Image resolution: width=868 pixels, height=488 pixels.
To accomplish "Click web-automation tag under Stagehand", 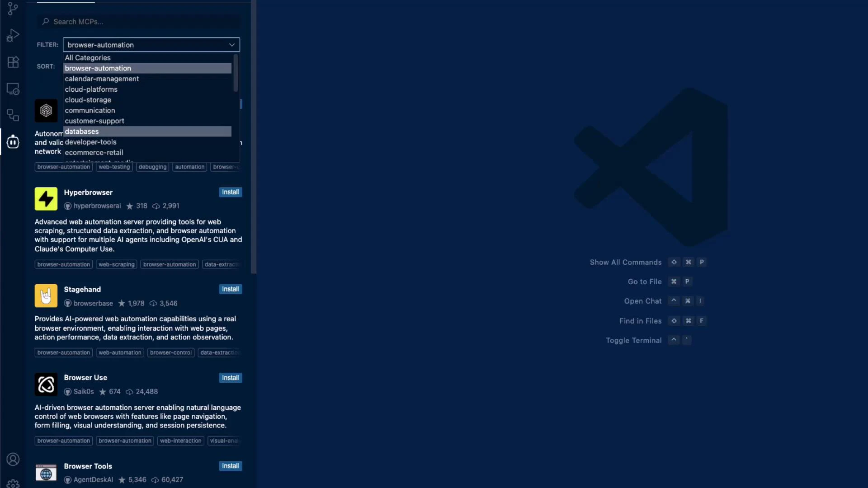I will pyautogui.click(x=120, y=353).
